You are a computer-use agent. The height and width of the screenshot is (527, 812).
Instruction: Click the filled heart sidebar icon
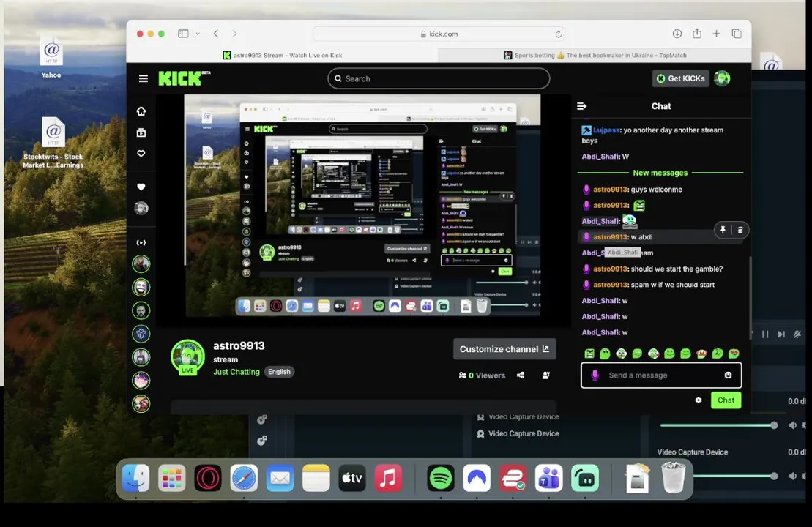tap(141, 187)
